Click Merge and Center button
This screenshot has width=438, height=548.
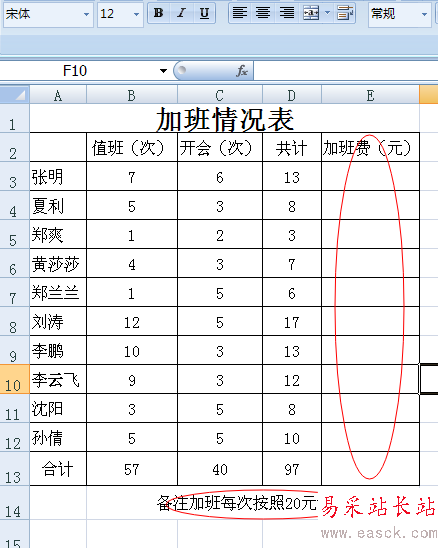coord(311,14)
